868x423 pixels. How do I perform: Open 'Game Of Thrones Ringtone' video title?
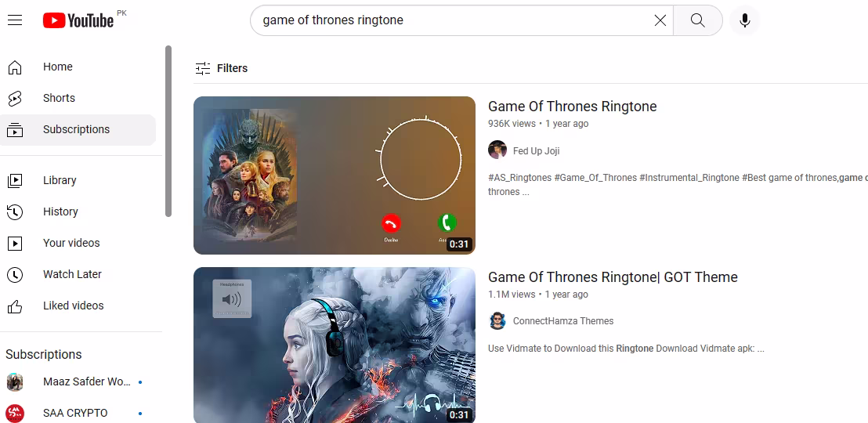click(x=573, y=107)
